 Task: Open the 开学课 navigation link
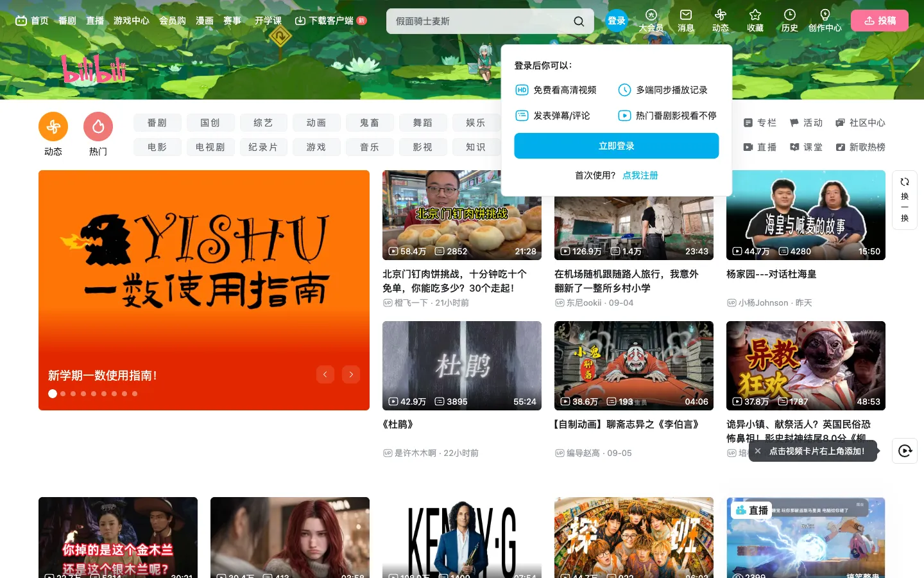[x=268, y=21]
